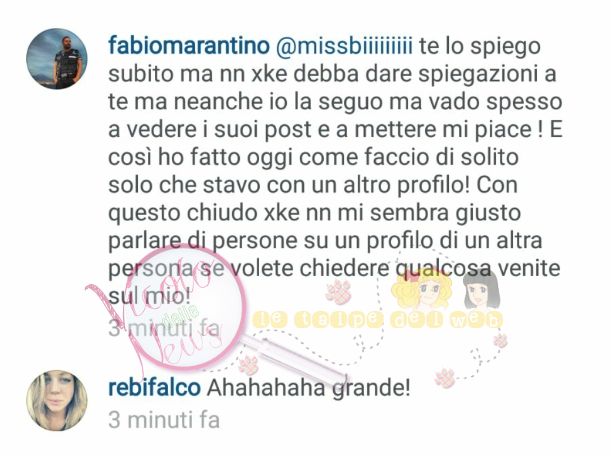611x456 pixels.
Task: Click paw print right of yellow "web" text
Action: (500, 340)
